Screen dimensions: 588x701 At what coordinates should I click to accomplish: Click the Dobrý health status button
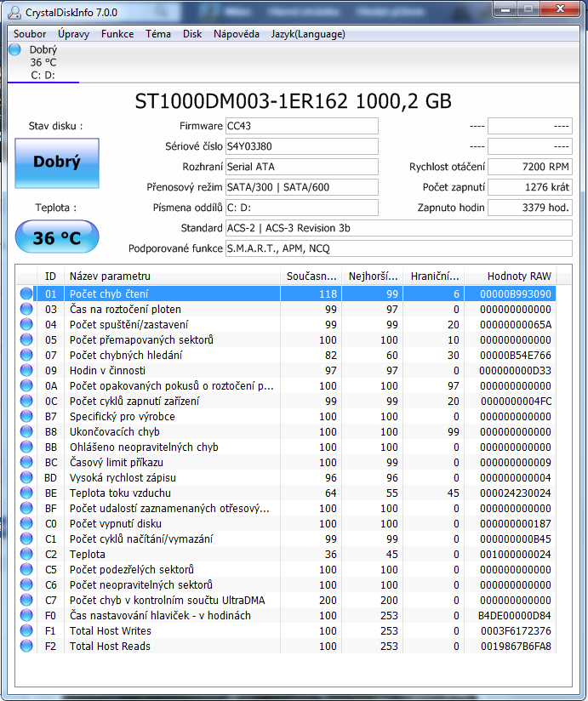click(57, 162)
